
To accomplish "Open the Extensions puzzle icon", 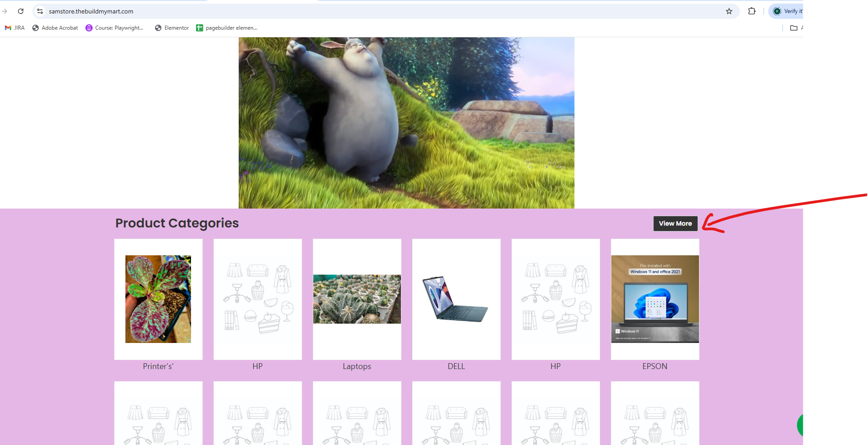I will 752,11.
